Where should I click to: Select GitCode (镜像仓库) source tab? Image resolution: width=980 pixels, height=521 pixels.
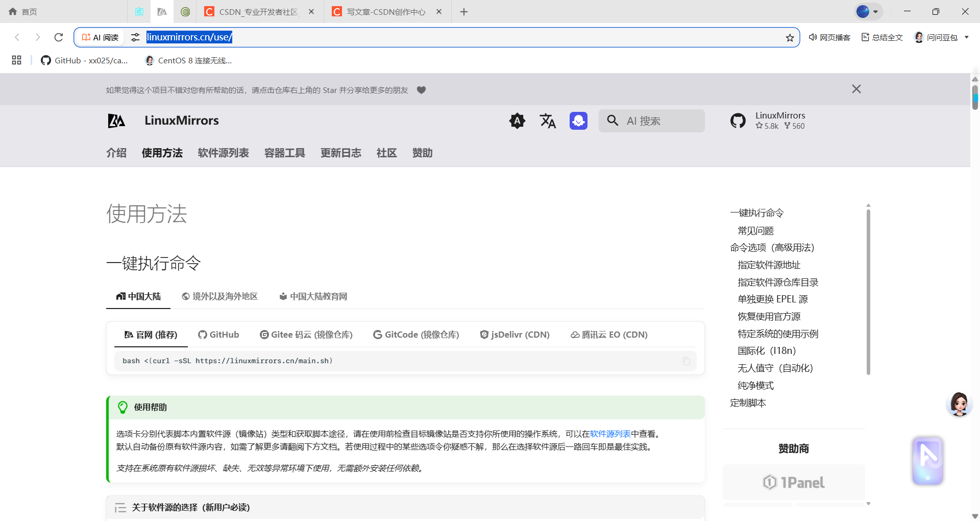click(416, 335)
